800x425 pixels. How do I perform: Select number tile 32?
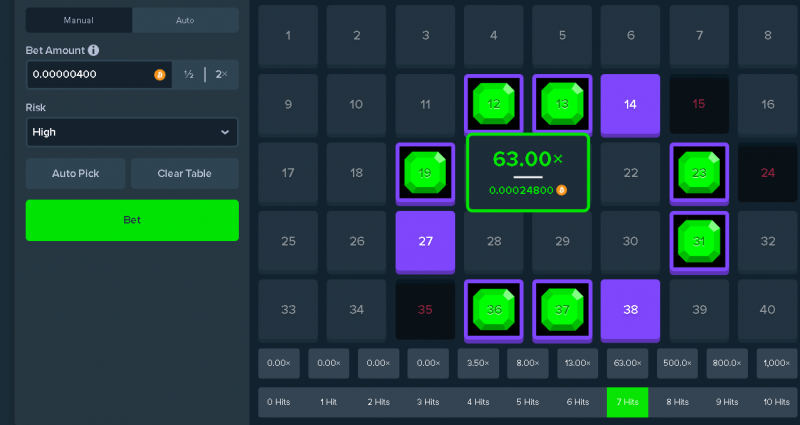coord(768,241)
